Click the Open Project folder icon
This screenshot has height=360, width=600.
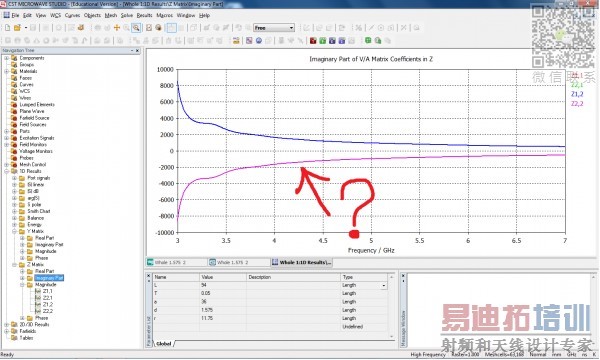pos(17,28)
